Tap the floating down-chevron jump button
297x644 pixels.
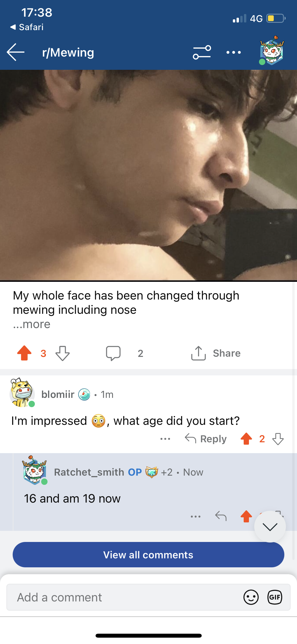coord(270,527)
